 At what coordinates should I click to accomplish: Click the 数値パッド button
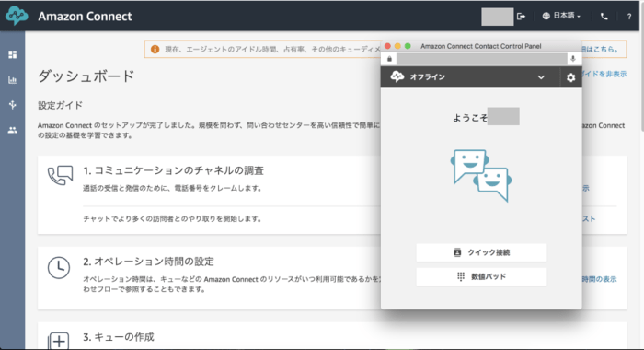[481, 277]
